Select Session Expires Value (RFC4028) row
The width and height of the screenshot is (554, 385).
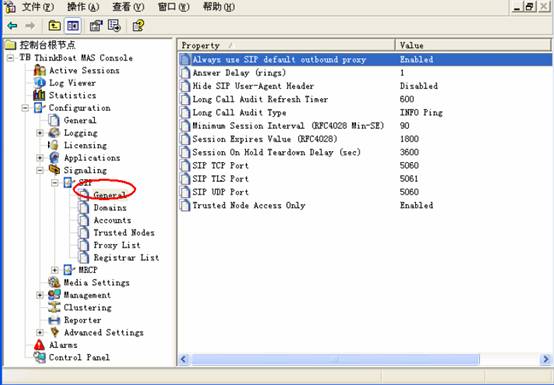(365, 139)
